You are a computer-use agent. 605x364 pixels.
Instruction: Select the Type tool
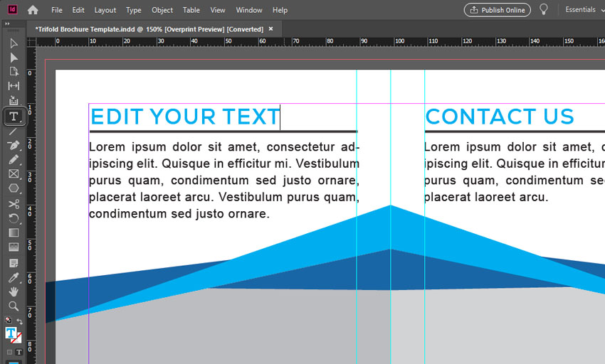click(14, 117)
